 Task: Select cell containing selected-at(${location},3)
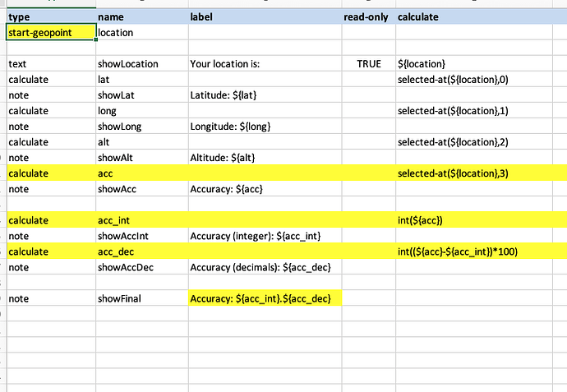pos(479,173)
